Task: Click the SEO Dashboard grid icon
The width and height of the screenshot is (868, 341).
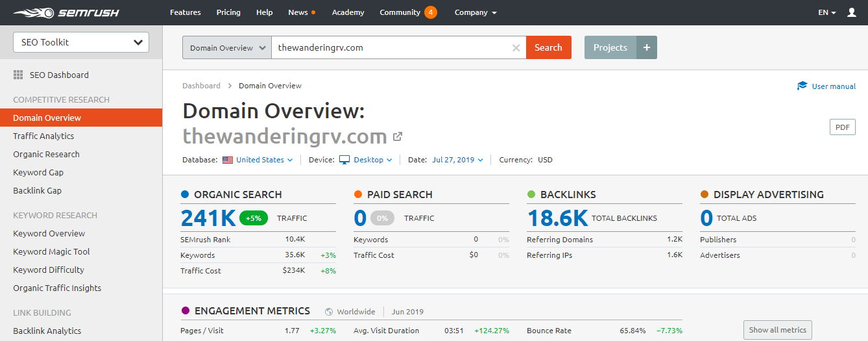Action: point(18,75)
